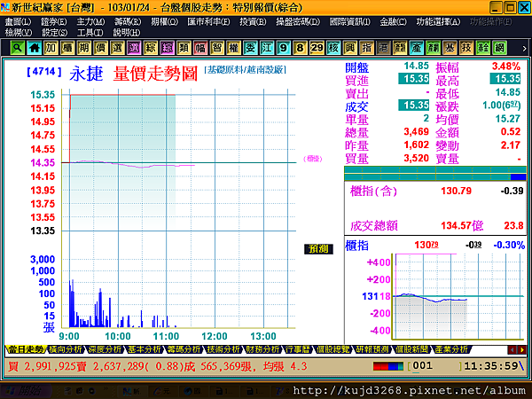Open the 投資(B) menu

point(253,21)
